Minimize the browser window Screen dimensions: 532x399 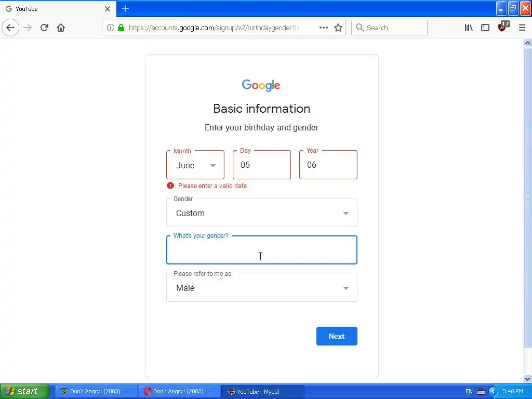click(501, 8)
